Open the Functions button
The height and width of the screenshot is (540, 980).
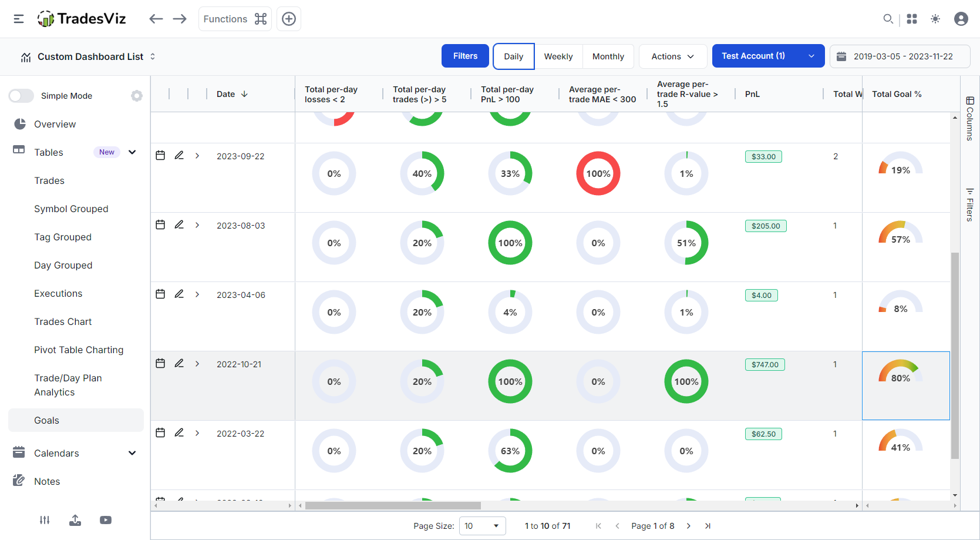235,19
